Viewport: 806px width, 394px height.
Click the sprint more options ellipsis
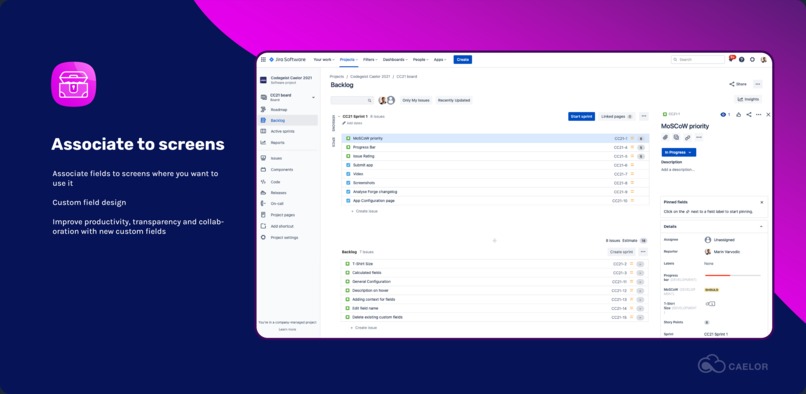pyautogui.click(x=644, y=116)
